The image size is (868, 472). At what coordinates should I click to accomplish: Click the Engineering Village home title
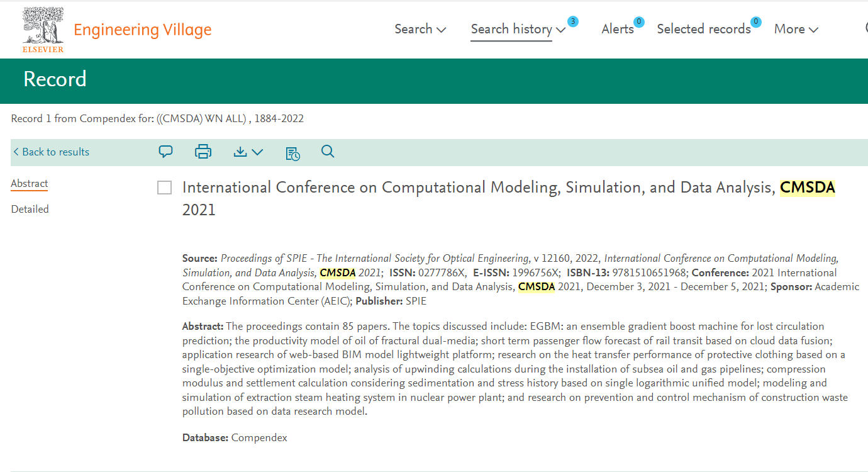[142, 30]
